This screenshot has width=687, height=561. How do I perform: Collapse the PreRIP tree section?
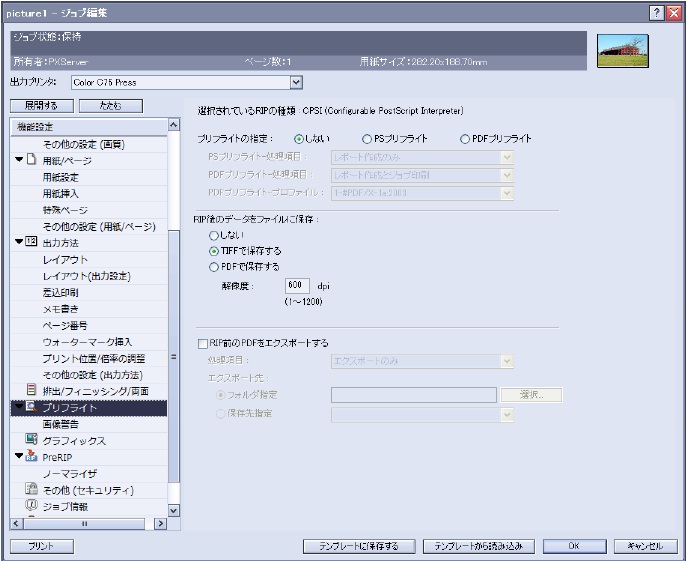tap(18, 457)
